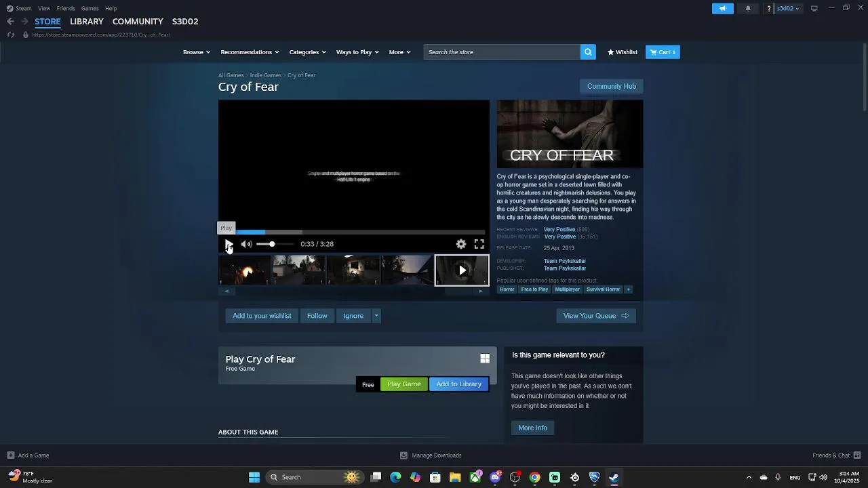Open the Games menu
The width and height of the screenshot is (868, 488).
pos(90,8)
